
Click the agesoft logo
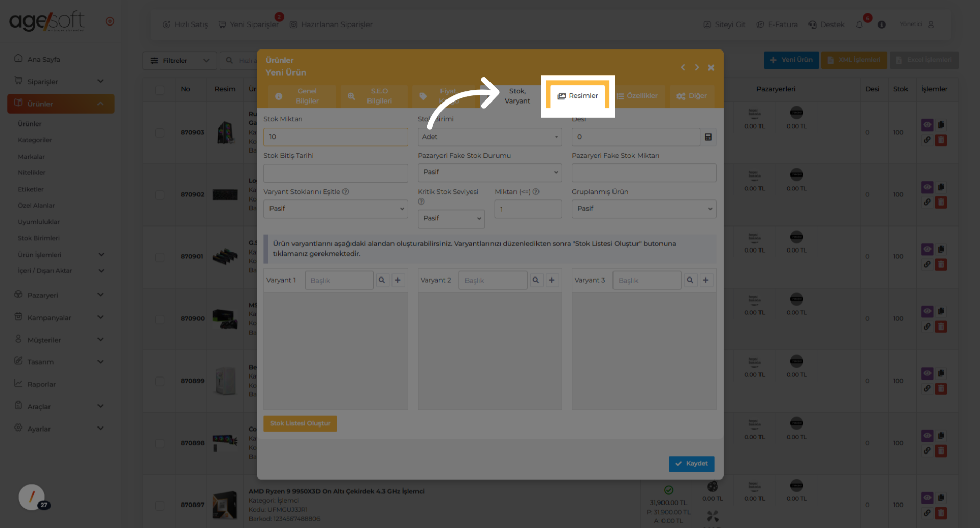(x=47, y=21)
